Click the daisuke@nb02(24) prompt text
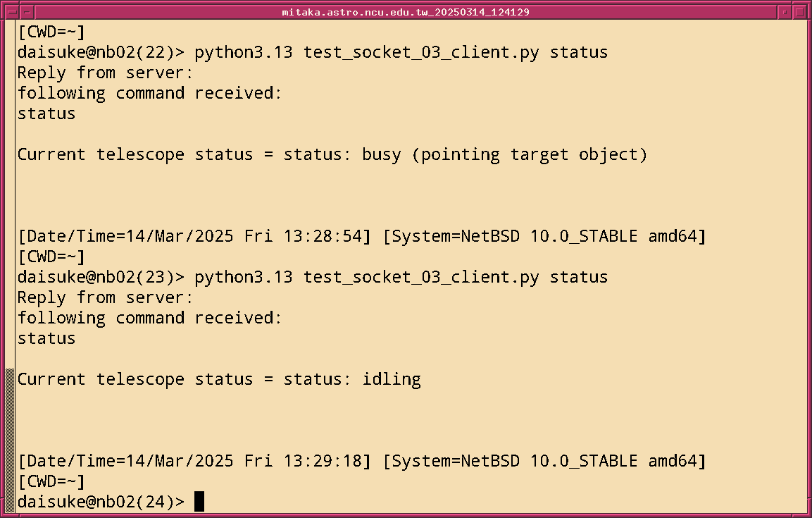The width and height of the screenshot is (812, 518). click(101, 502)
